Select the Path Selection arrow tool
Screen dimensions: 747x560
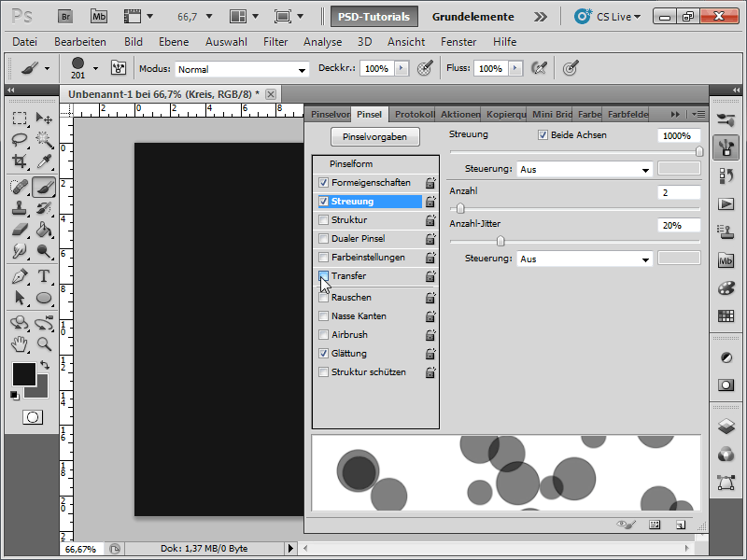point(20,298)
